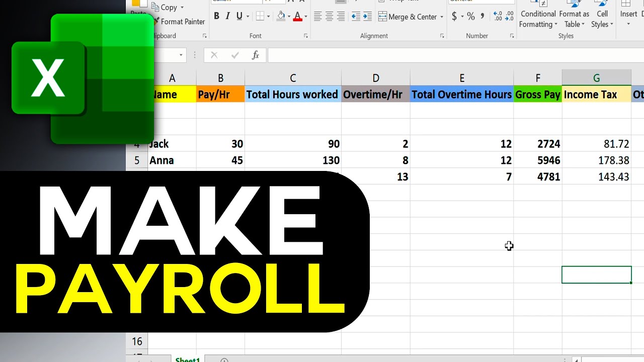This screenshot has height=362, width=644.
Task: Select row 5 header
Action: 137,160
